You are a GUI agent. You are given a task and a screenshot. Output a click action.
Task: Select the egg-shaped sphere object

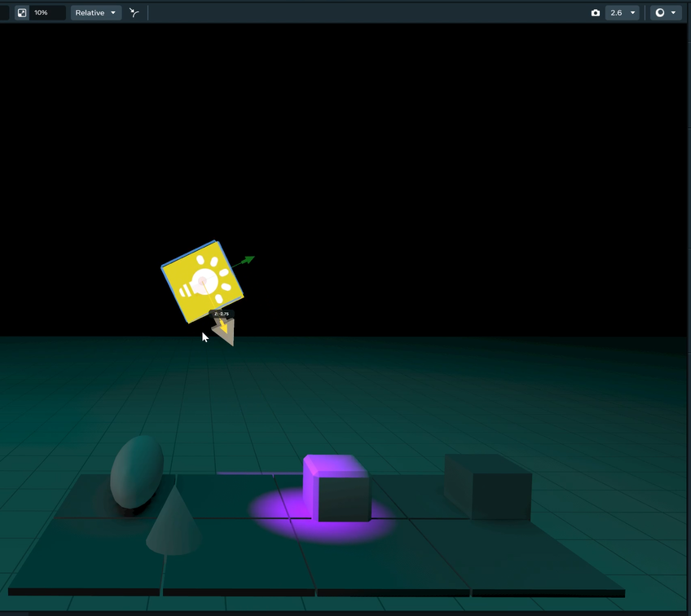click(138, 473)
